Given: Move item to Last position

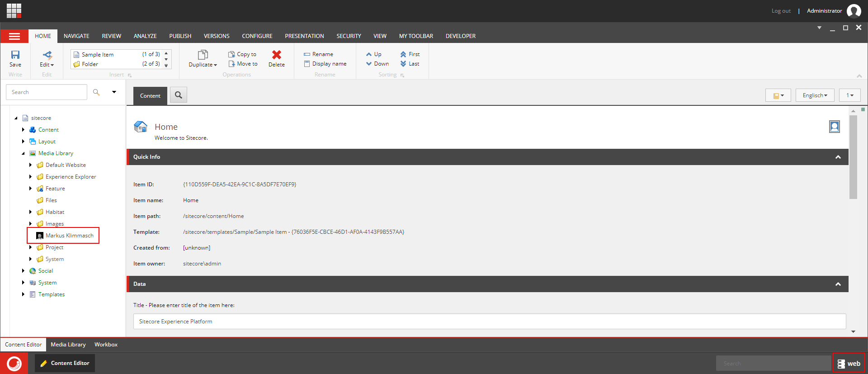Looking at the screenshot, I should point(410,64).
